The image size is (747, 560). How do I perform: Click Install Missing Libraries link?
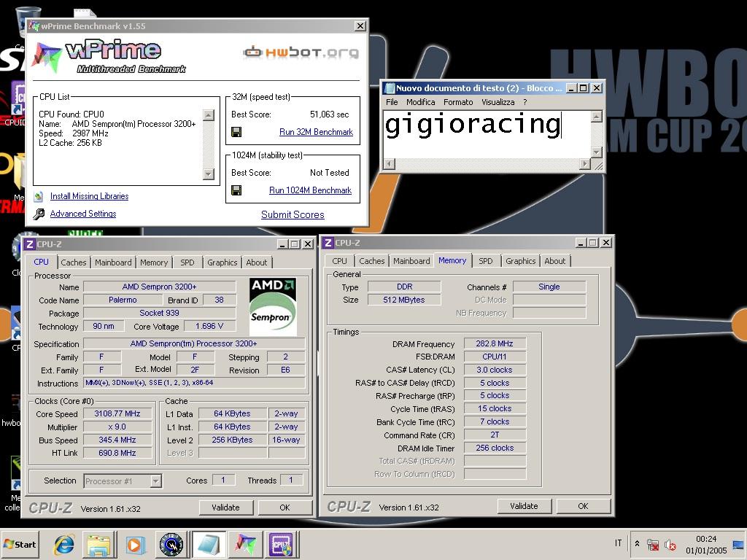89,196
